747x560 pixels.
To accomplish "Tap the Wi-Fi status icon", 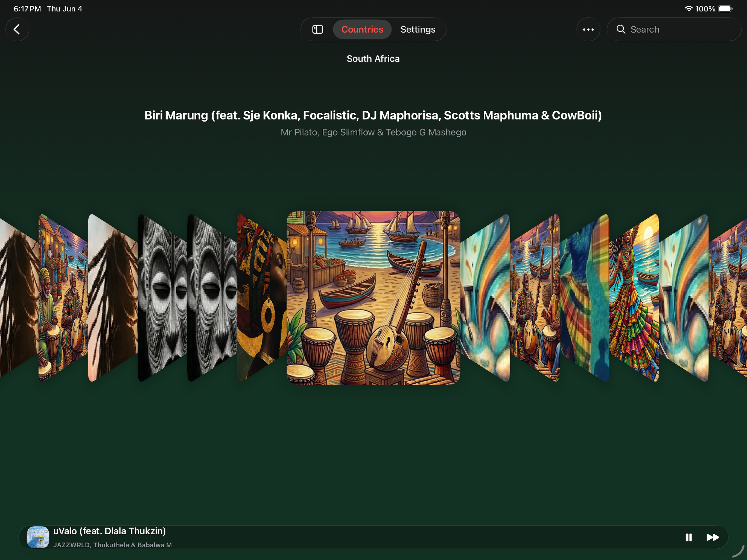I will coord(688,9).
